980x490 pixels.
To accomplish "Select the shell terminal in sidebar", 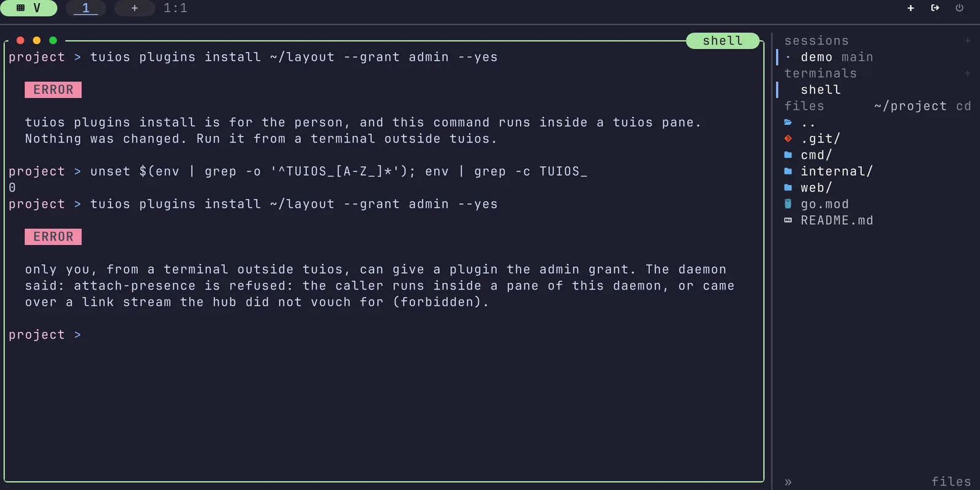I will tap(875, 89).
